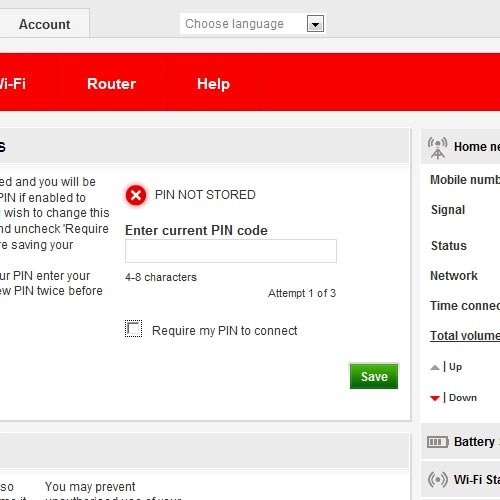Open the Router menu
Viewport: 500px width, 500px height.
click(x=111, y=84)
